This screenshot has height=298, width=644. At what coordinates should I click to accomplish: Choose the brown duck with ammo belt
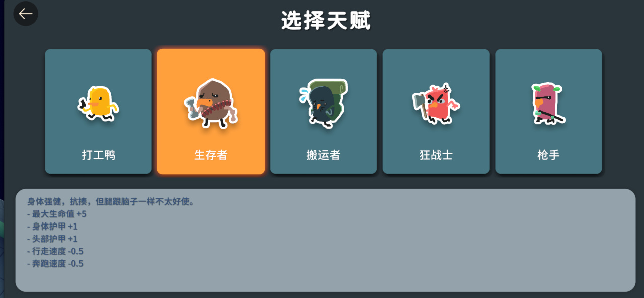211,103
